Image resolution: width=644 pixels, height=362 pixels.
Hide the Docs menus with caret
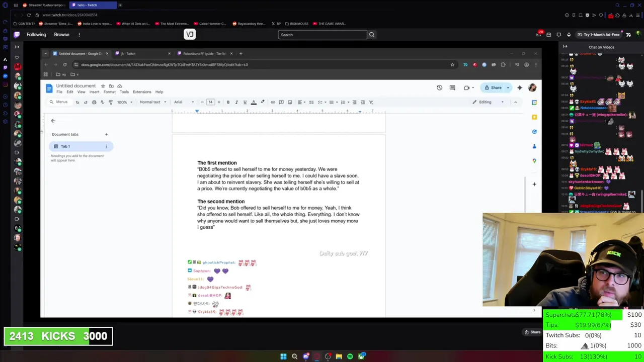[515, 102]
